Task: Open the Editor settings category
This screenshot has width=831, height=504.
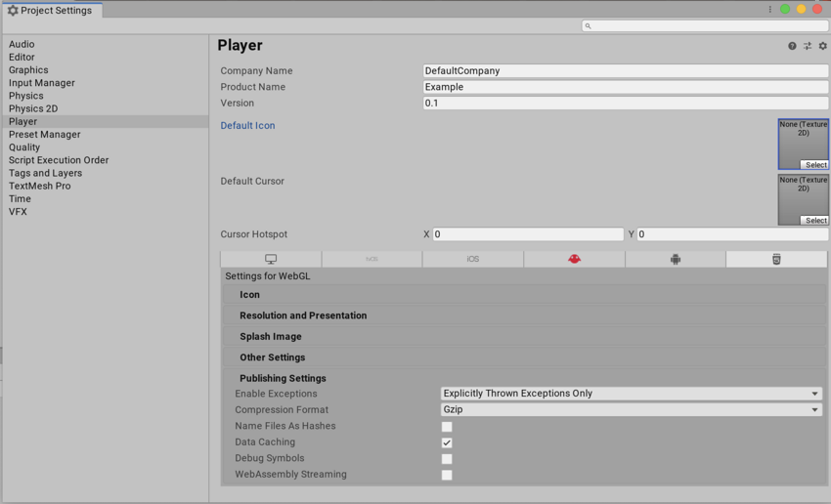Action: (105, 58)
